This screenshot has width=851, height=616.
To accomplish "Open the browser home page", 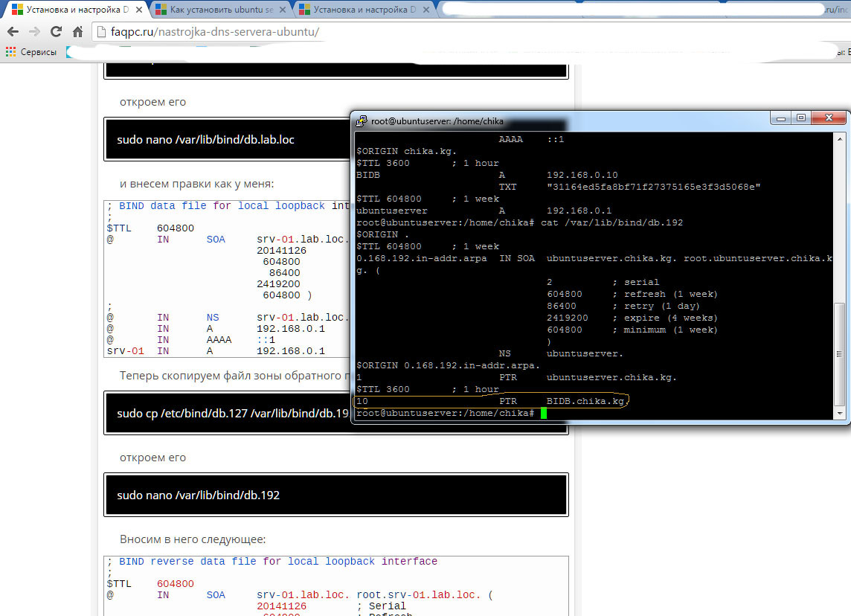I will point(77,31).
